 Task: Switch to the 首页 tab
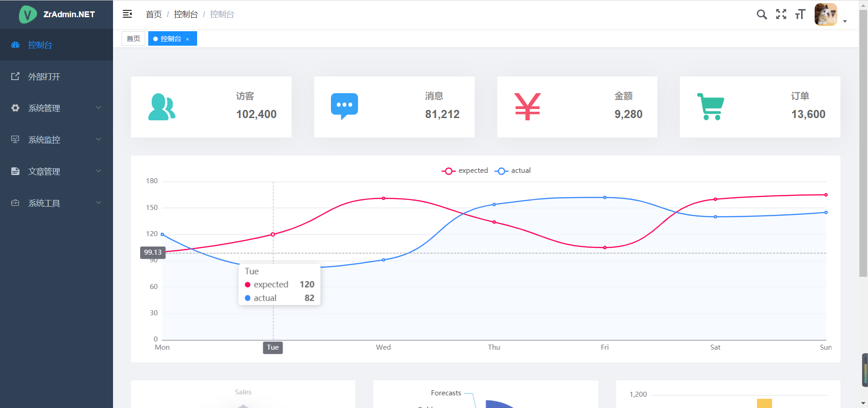(133, 39)
